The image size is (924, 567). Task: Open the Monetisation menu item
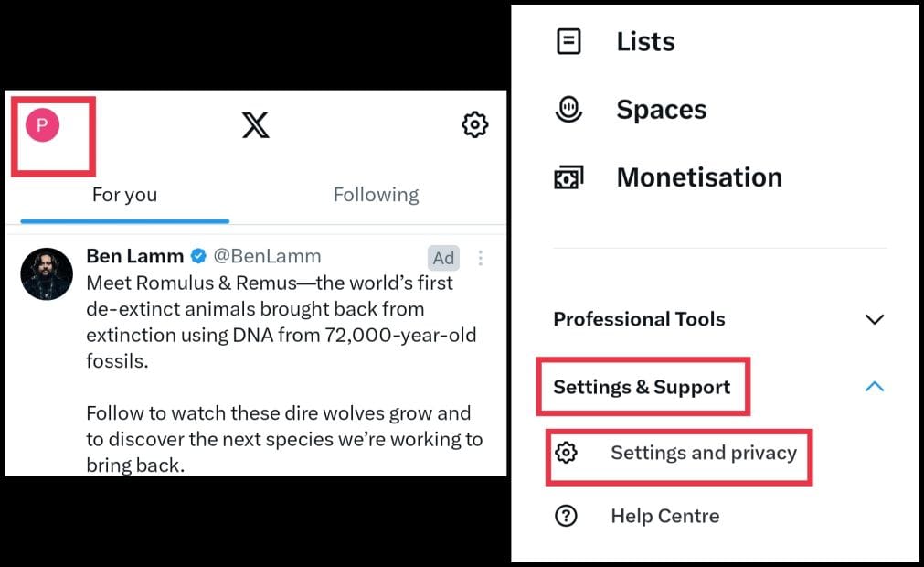[699, 177]
